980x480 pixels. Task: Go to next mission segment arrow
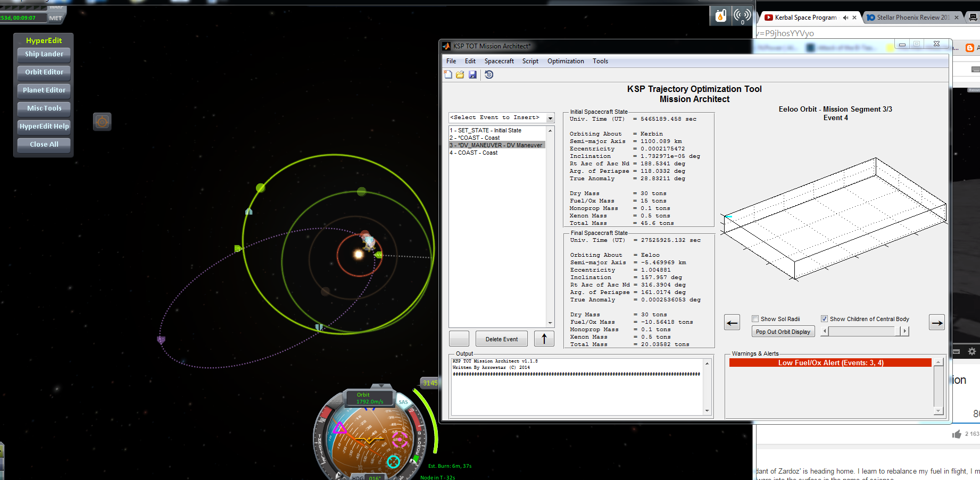(x=937, y=322)
